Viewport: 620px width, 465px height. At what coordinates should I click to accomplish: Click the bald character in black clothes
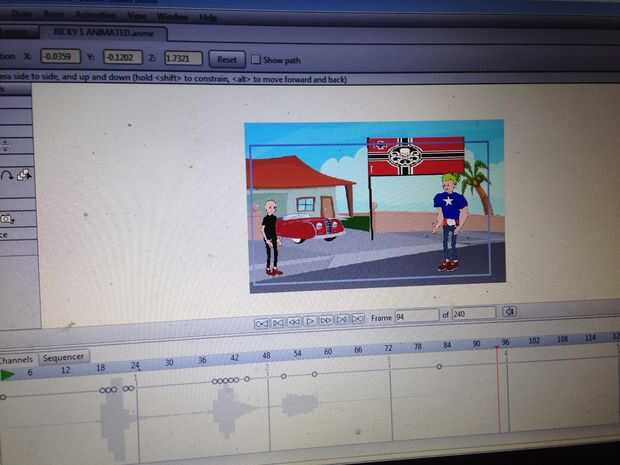point(271,238)
